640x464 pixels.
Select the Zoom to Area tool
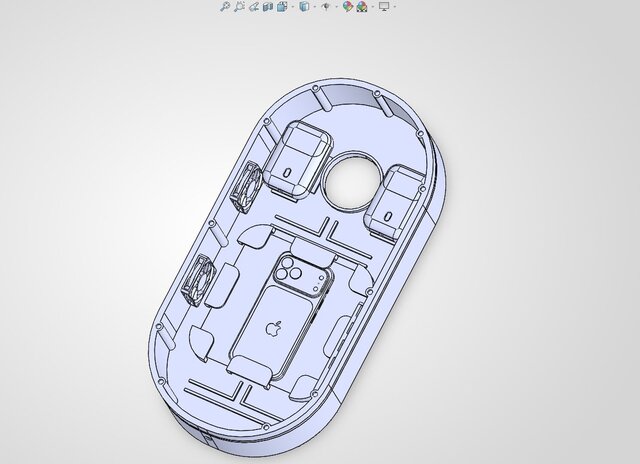[x=239, y=7]
